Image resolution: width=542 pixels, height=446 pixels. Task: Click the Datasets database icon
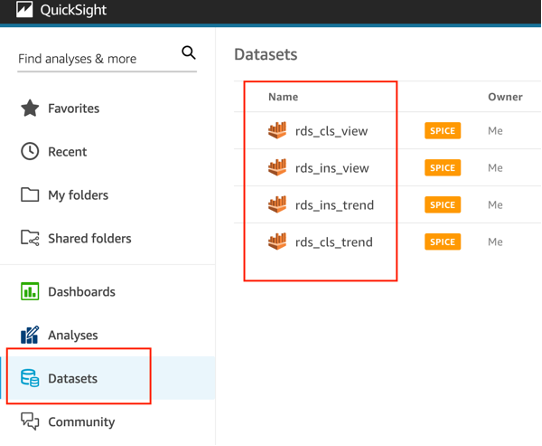point(30,378)
